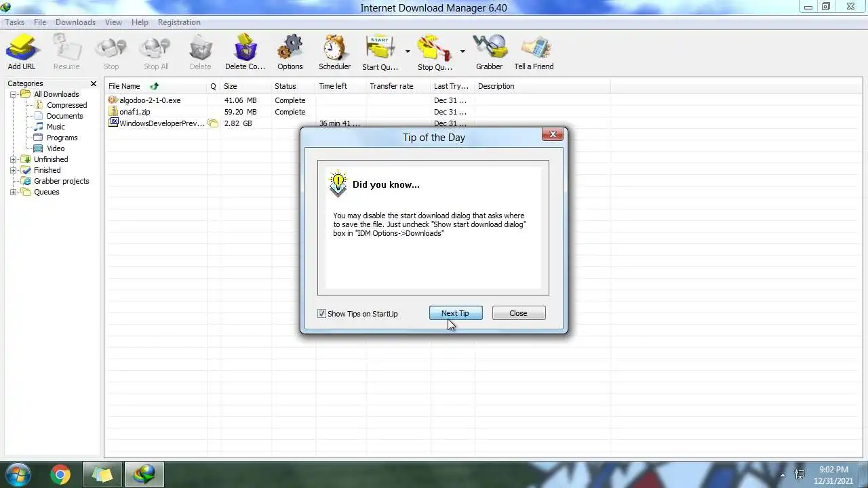This screenshot has width=868, height=488.
Task: Click the Transfer rate column header
Action: [x=398, y=86]
